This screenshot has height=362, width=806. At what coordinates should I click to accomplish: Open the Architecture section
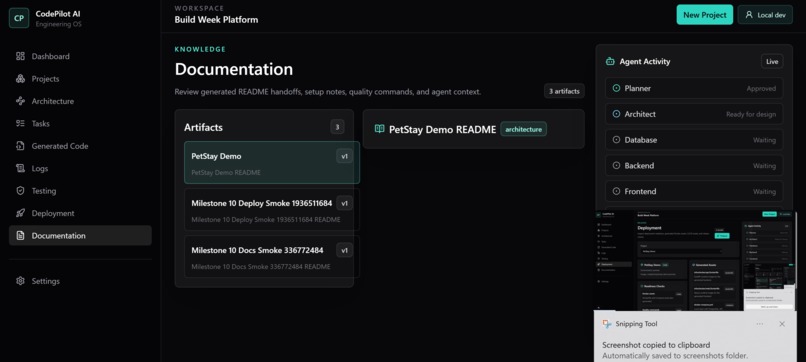tap(80, 101)
